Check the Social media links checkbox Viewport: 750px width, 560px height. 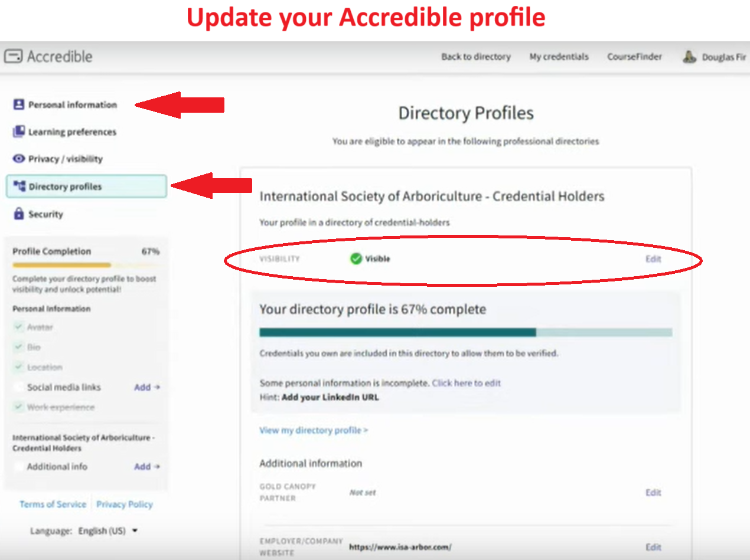click(18, 387)
